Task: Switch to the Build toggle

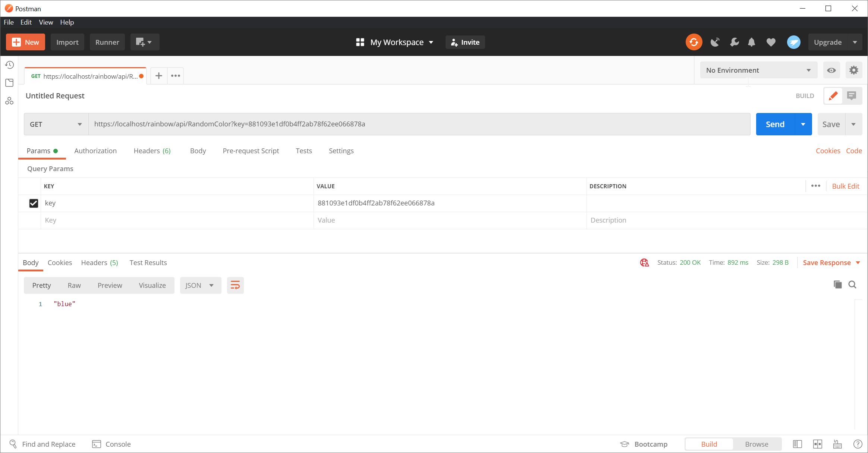Action: tap(709, 444)
